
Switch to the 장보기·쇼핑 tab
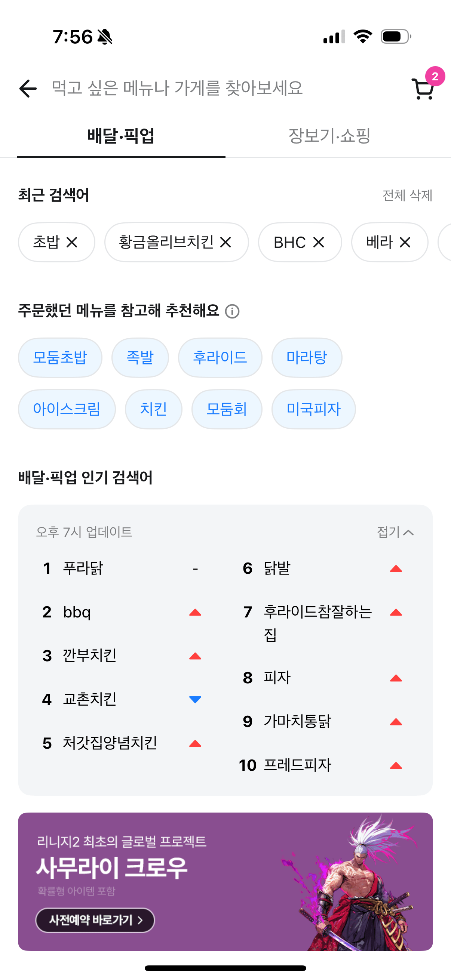(x=329, y=136)
